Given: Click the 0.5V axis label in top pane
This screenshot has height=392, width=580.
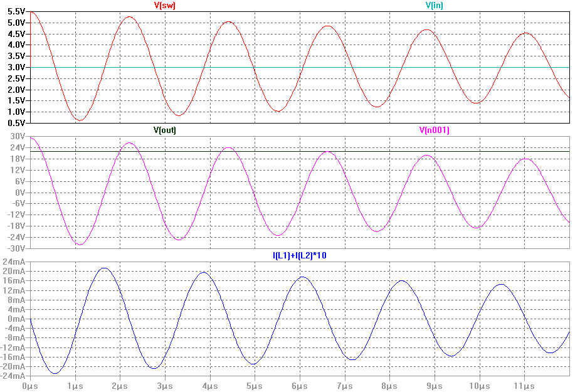Looking at the screenshot, I should tap(16, 123).
